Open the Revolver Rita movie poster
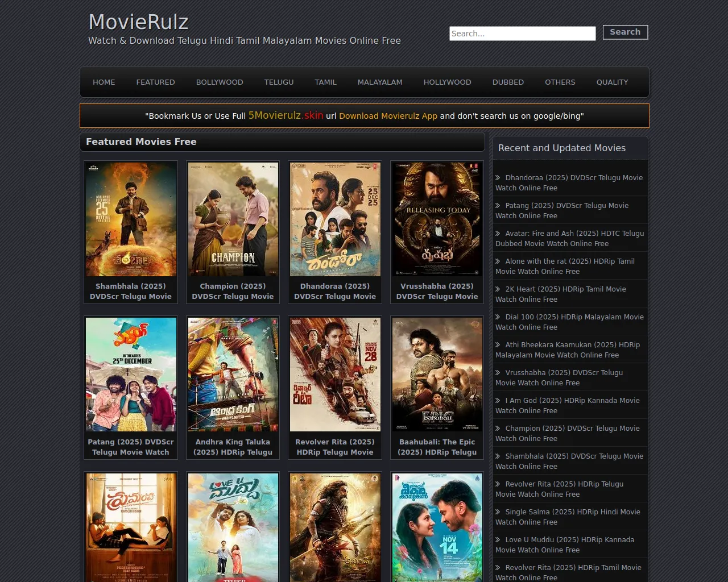Viewport: 728px width, 582px height. tap(335, 375)
